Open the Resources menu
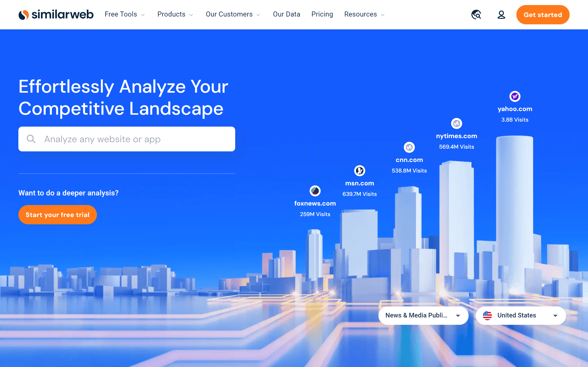This screenshot has height=367, width=588. (364, 14)
